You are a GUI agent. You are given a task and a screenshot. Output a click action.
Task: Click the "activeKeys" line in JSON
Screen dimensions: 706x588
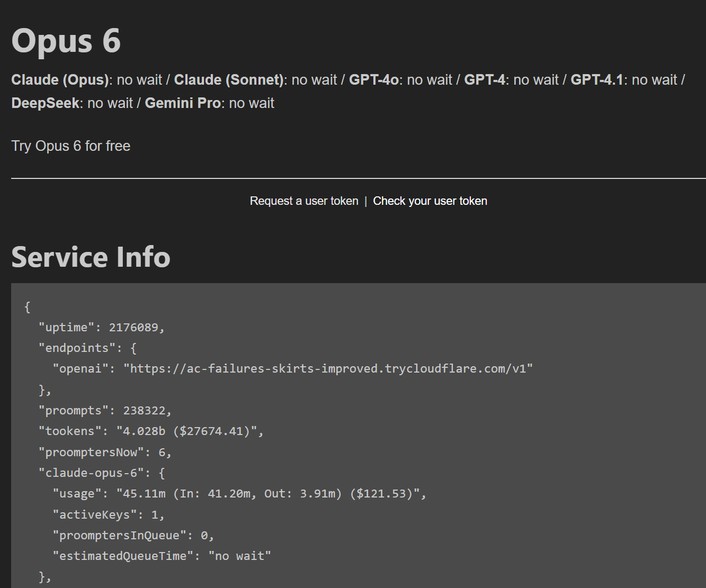pyautogui.click(x=108, y=514)
